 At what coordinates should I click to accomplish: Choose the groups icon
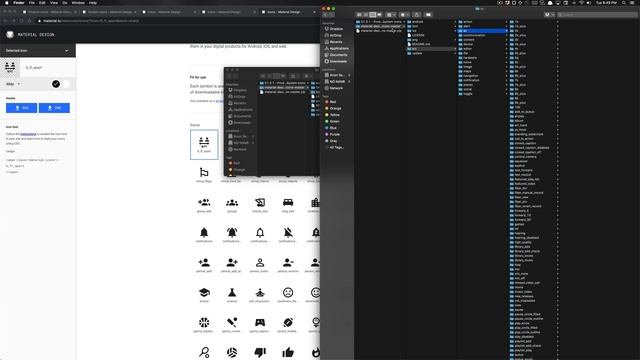click(x=232, y=202)
